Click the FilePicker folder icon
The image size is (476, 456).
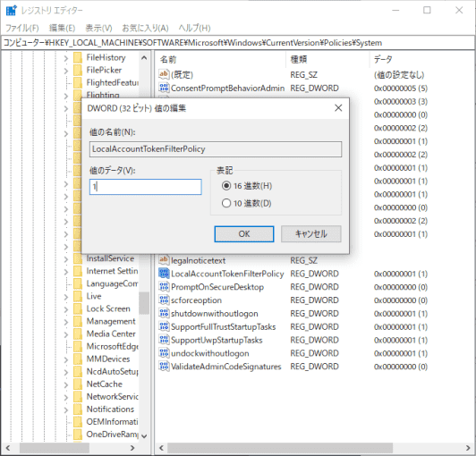[x=78, y=70]
